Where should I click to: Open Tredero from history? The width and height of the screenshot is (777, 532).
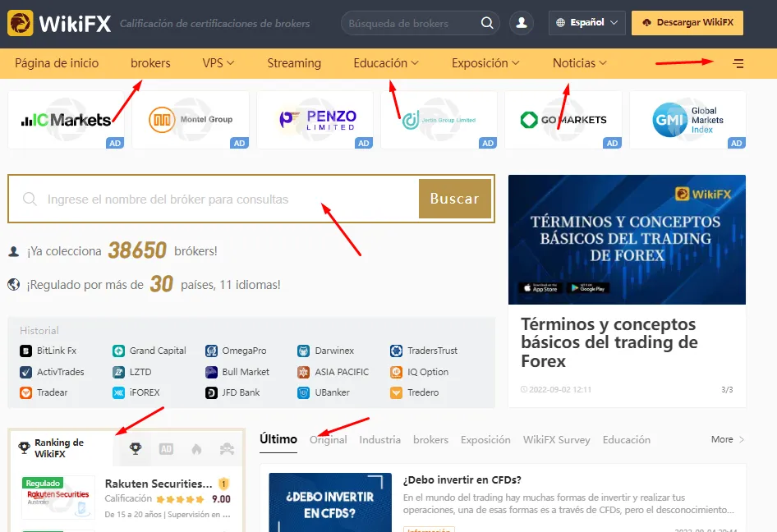pyautogui.click(x=414, y=392)
